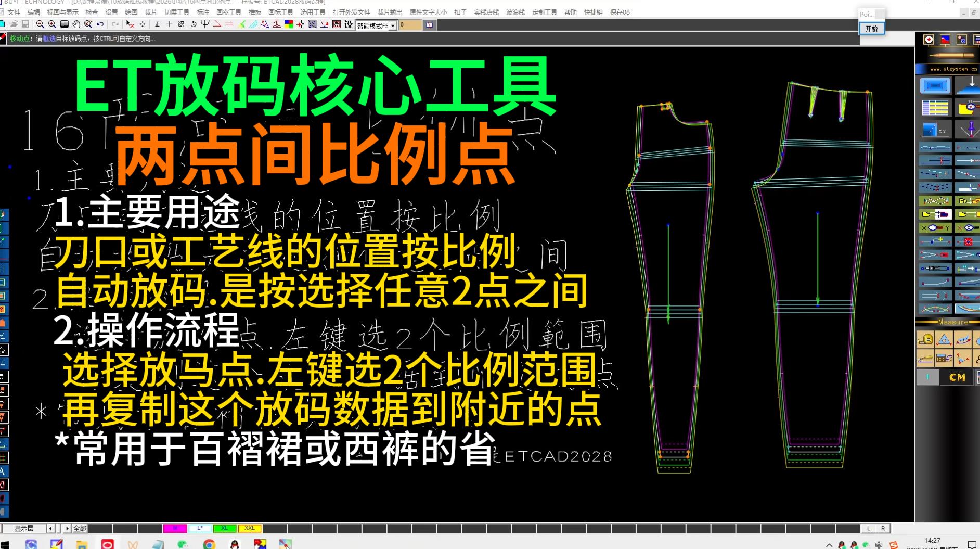Screen dimensions: 980x549
Task: Enable the M size layer display
Action: [175, 528]
